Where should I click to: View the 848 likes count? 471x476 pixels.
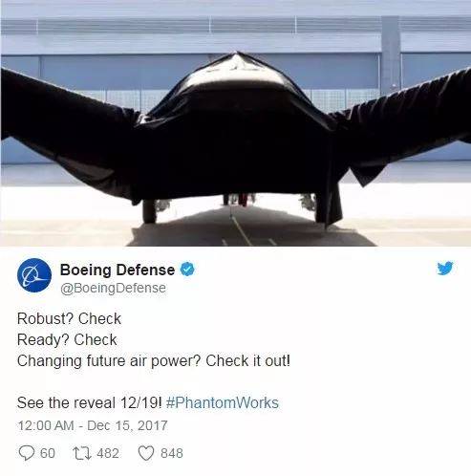tap(172, 453)
